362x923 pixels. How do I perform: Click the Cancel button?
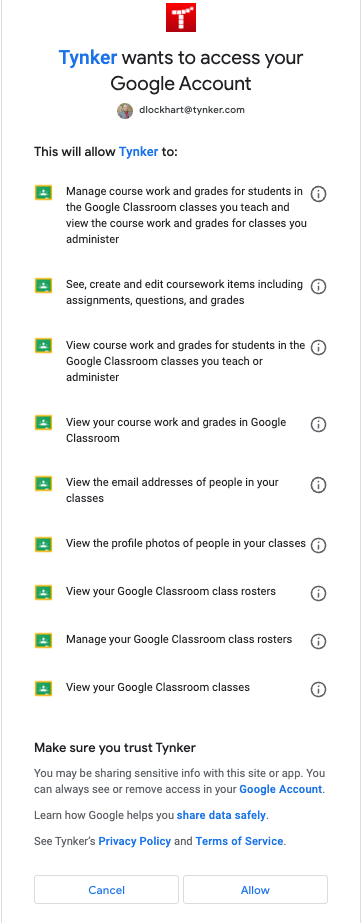[x=107, y=889]
